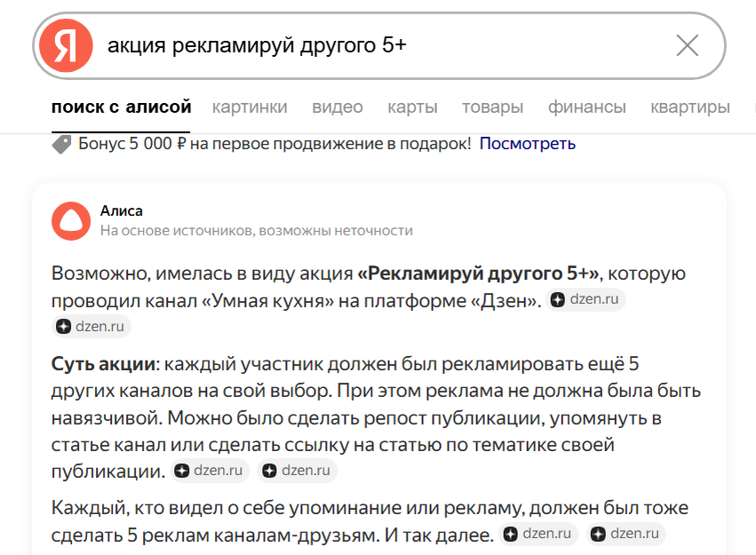Open the second dzen.ru chip after 'публикации.'
The image size is (756, 555).
(x=298, y=471)
